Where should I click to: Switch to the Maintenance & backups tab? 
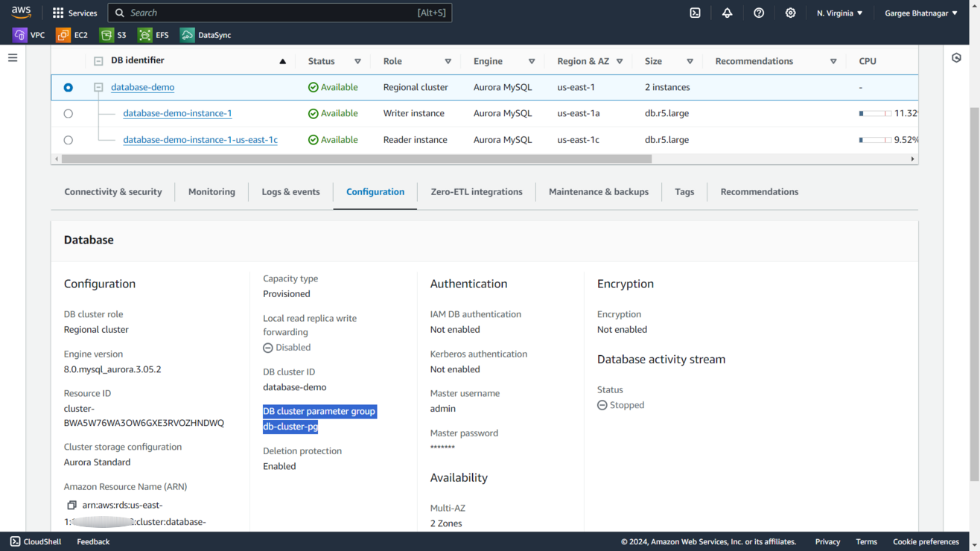coord(599,192)
